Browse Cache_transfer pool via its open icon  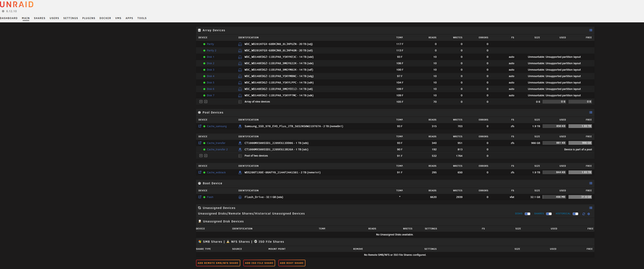[x=200, y=143]
